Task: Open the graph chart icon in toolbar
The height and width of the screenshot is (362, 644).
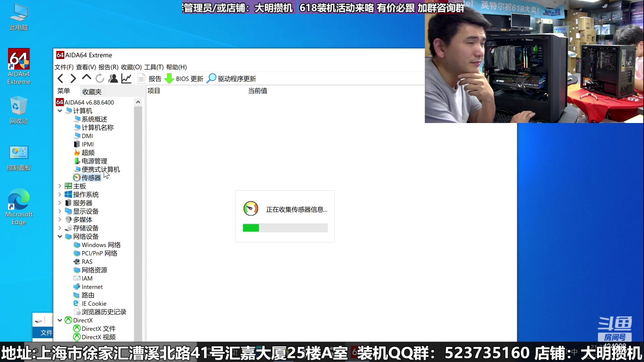Action: (x=126, y=79)
